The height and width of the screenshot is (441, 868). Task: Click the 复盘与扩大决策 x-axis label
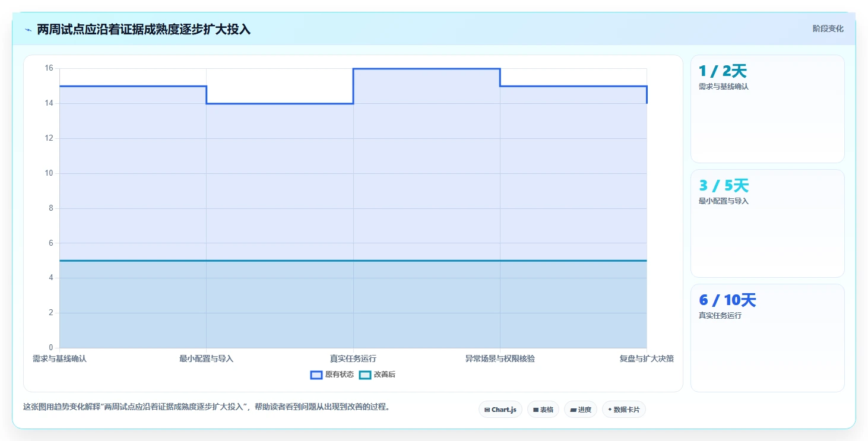coord(647,358)
